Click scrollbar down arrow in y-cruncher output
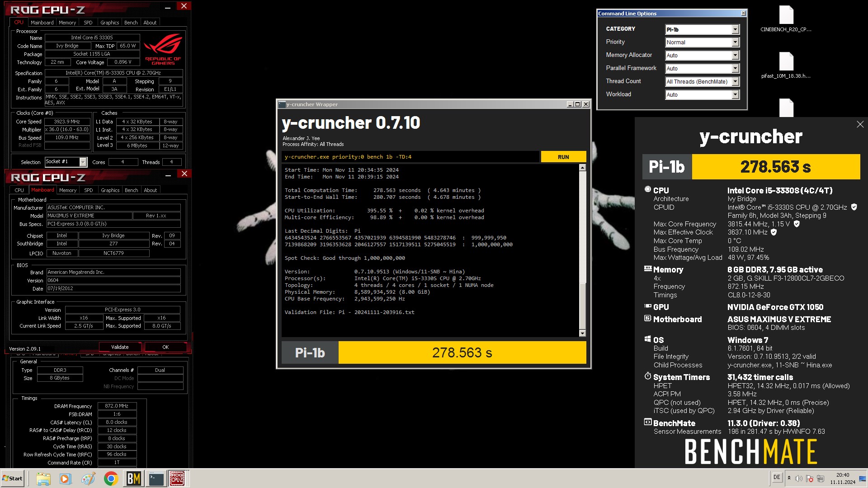This screenshot has width=868, height=488. (x=582, y=333)
